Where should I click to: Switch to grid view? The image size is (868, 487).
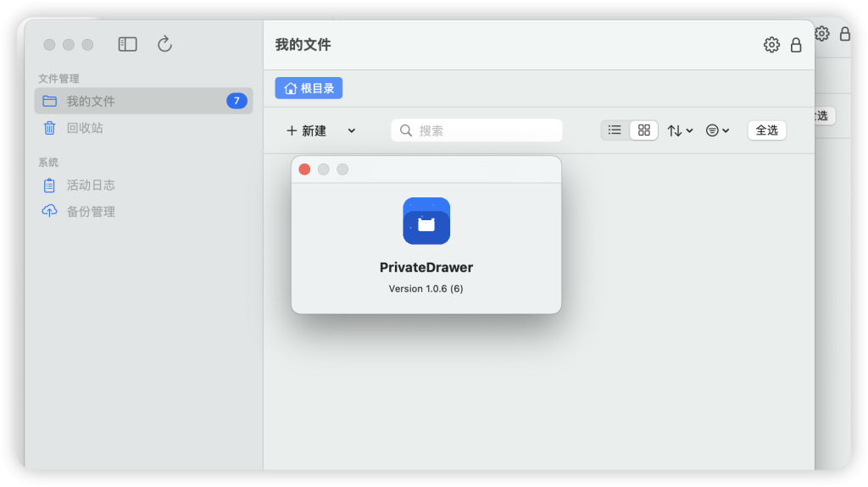click(644, 130)
